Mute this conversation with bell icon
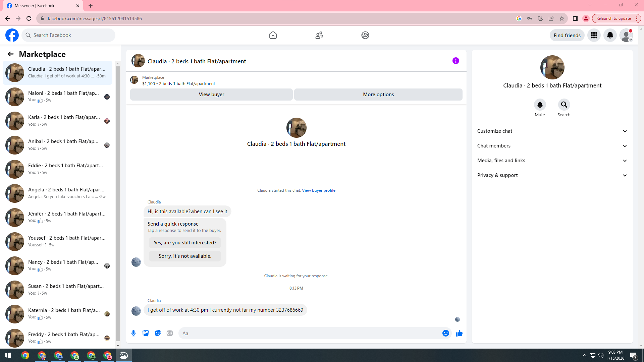 540,105
